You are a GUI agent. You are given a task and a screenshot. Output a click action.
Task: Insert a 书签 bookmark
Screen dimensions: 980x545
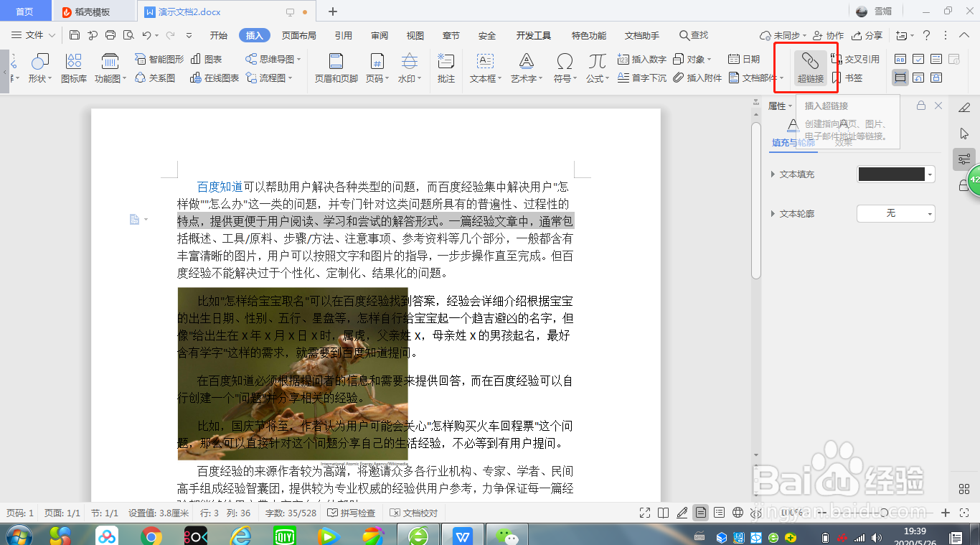(x=847, y=78)
